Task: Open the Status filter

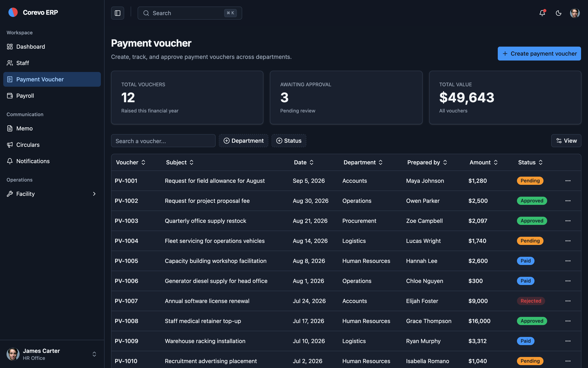Action: coord(289,141)
